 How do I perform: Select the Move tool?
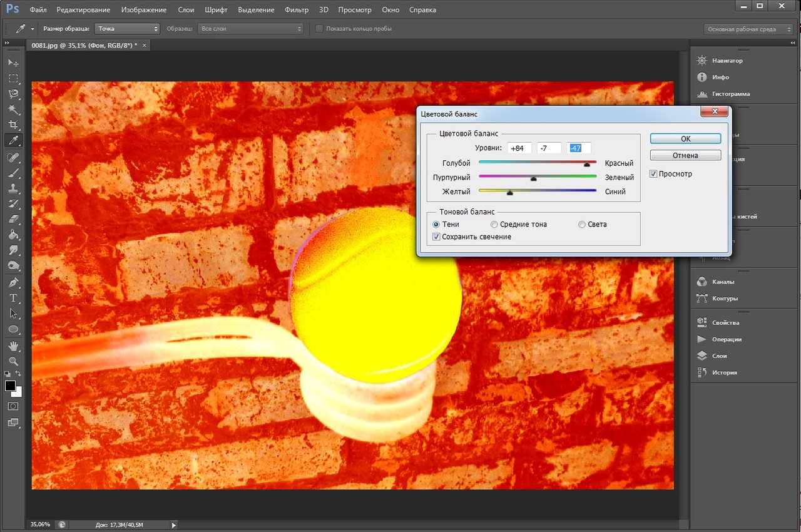coord(13,63)
